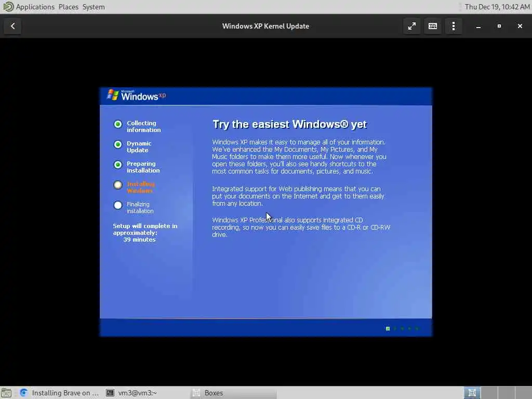This screenshot has width=532, height=399.
Task: Click the orange 'Installing Windows' text
Action: coord(140,187)
